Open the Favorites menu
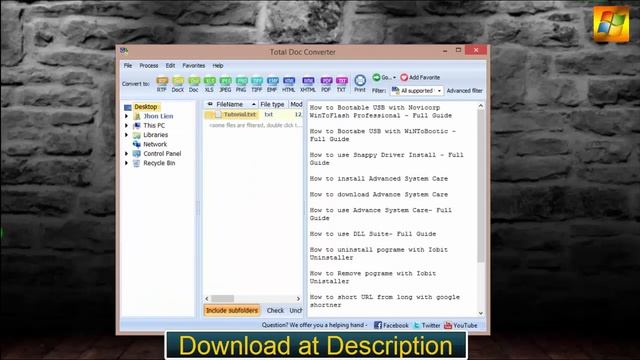The width and height of the screenshot is (640, 360). pyautogui.click(x=193, y=65)
